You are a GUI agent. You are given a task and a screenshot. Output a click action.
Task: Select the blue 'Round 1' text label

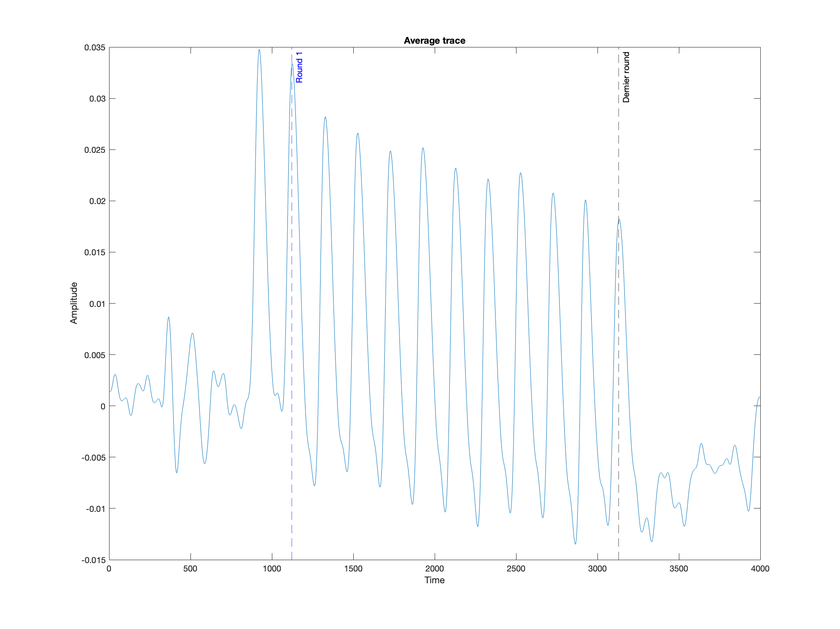pyautogui.click(x=299, y=67)
